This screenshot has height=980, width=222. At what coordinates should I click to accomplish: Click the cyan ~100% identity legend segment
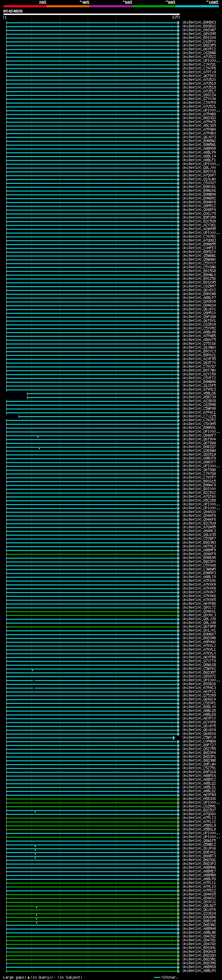(197, 6)
